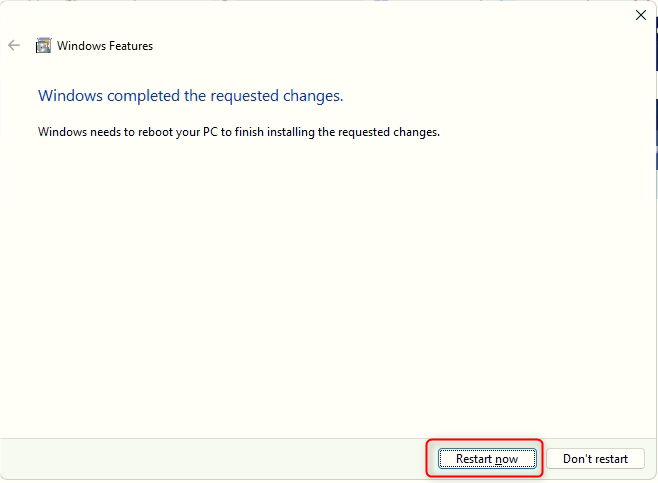Click the Windows Features app icon

tap(43, 45)
